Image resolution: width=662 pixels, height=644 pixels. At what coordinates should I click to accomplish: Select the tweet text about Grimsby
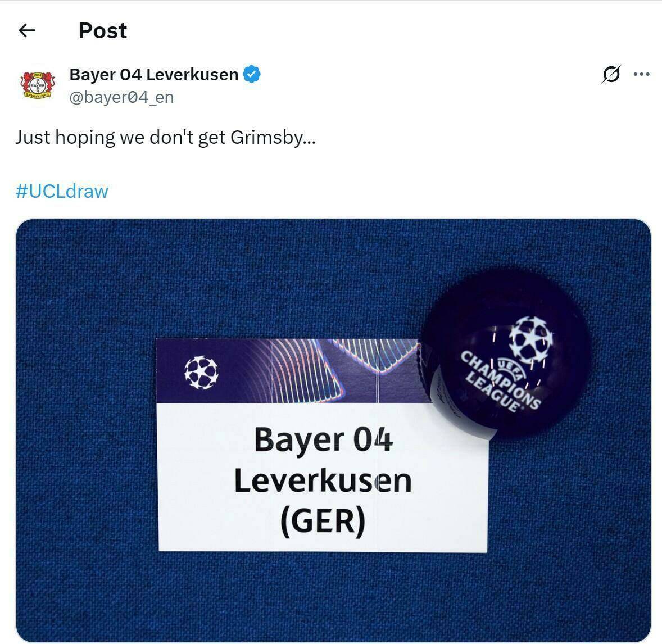coord(165,138)
